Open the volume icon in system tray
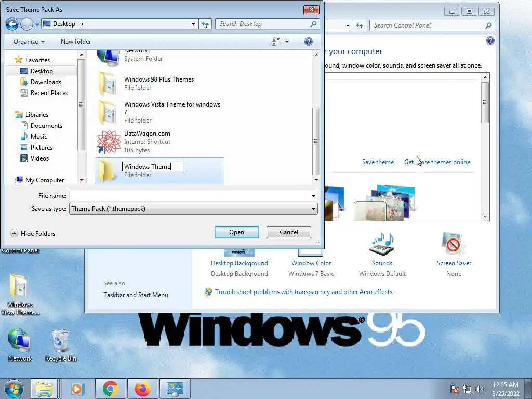 (x=479, y=389)
